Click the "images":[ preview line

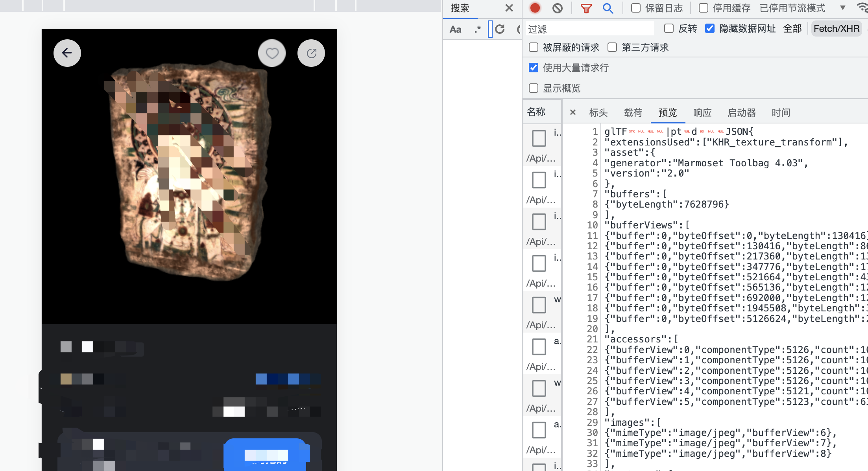633,423
